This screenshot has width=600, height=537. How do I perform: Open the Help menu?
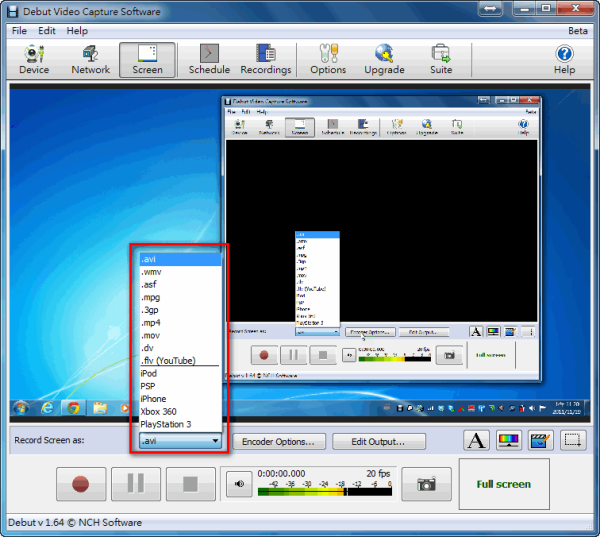(77, 31)
